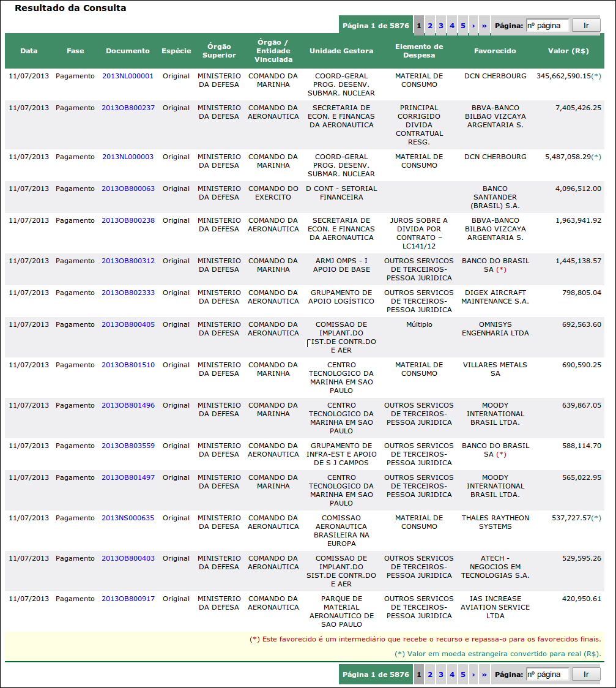Click next page arrow in bottom pagination

tap(473, 675)
